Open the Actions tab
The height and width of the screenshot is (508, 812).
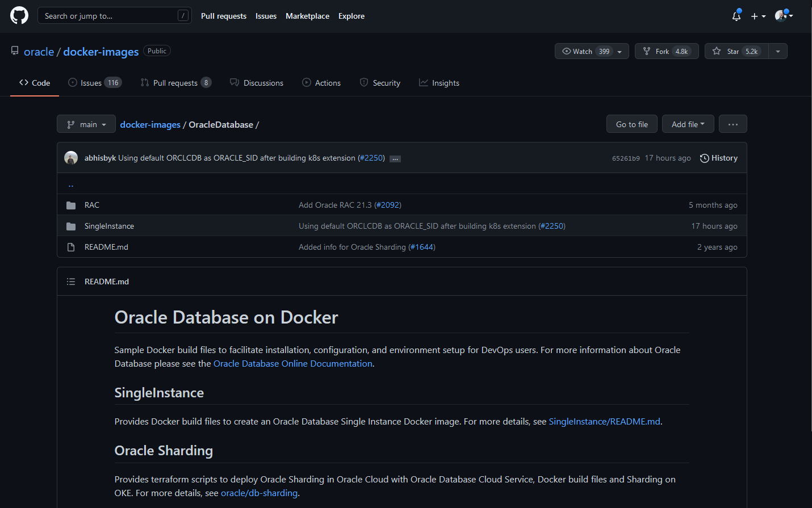point(321,83)
